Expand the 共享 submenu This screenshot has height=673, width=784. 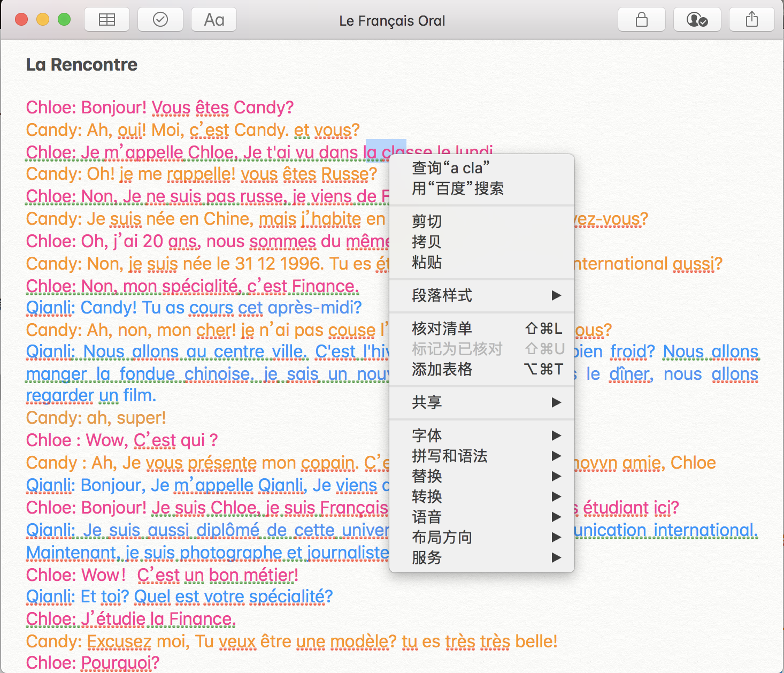(482, 402)
